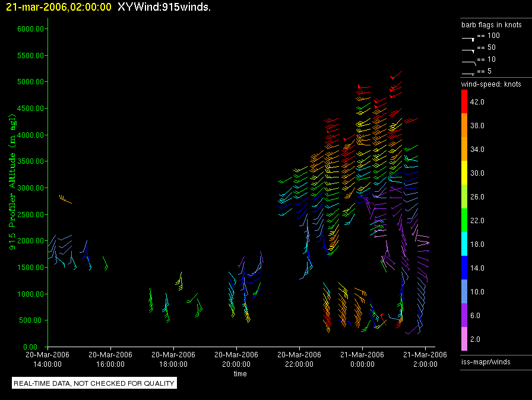Click the iss-mapr/winds source label
Image resolution: width=532 pixels, height=400 pixels.
pyautogui.click(x=486, y=361)
